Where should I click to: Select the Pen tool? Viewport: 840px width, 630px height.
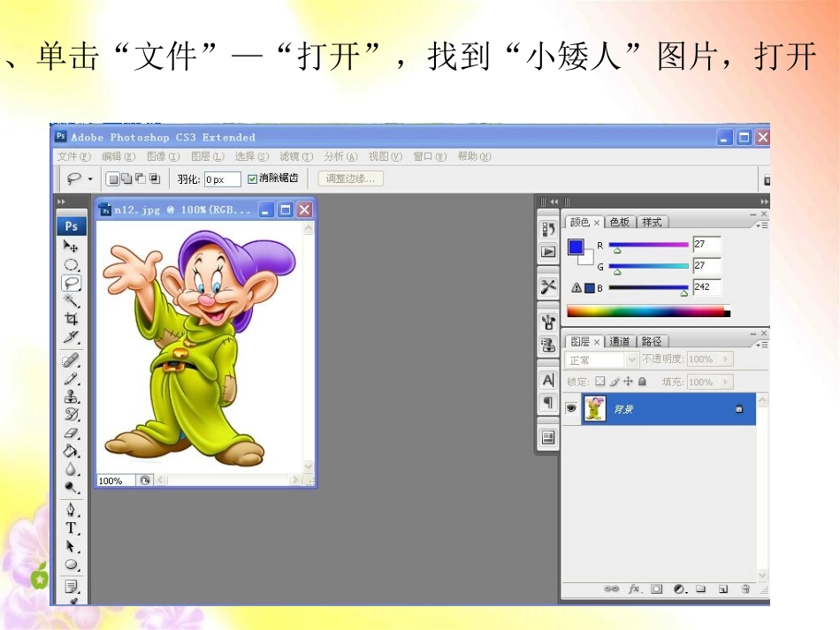[71, 510]
